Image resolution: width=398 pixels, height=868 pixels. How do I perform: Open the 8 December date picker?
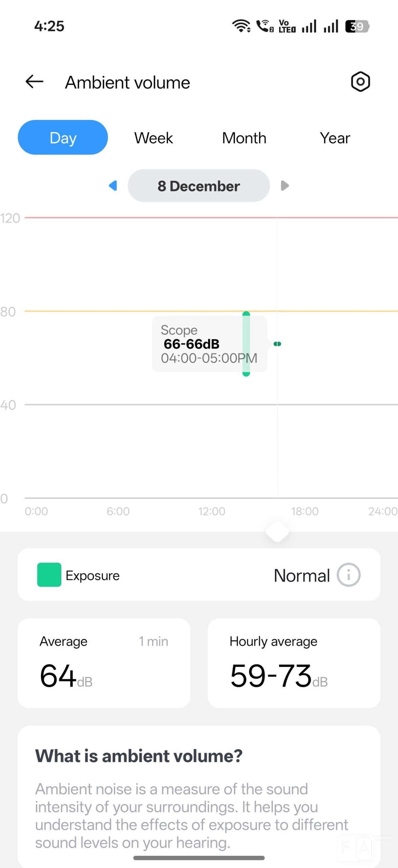[199, 186]
